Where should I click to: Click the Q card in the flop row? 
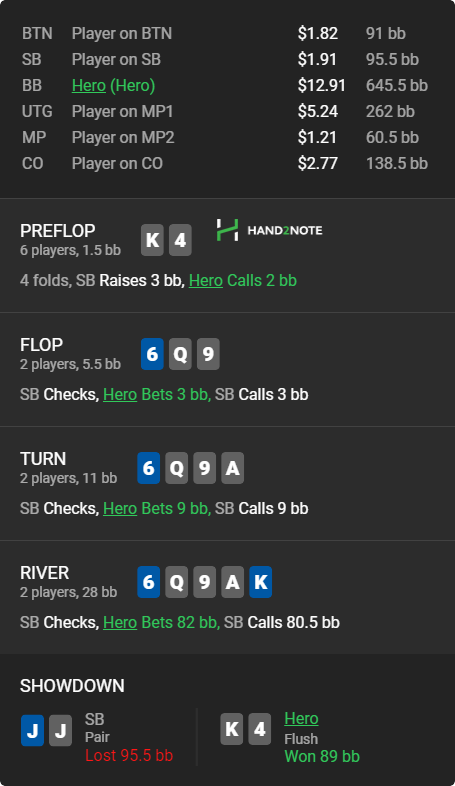[x=180, y=354]
